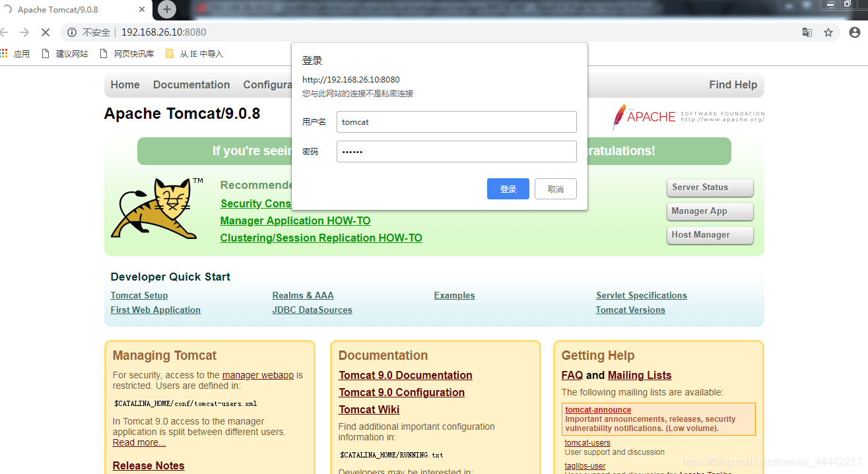Click the Apache Tomcat/9.0.8 page heading

[x=182, y=114]
